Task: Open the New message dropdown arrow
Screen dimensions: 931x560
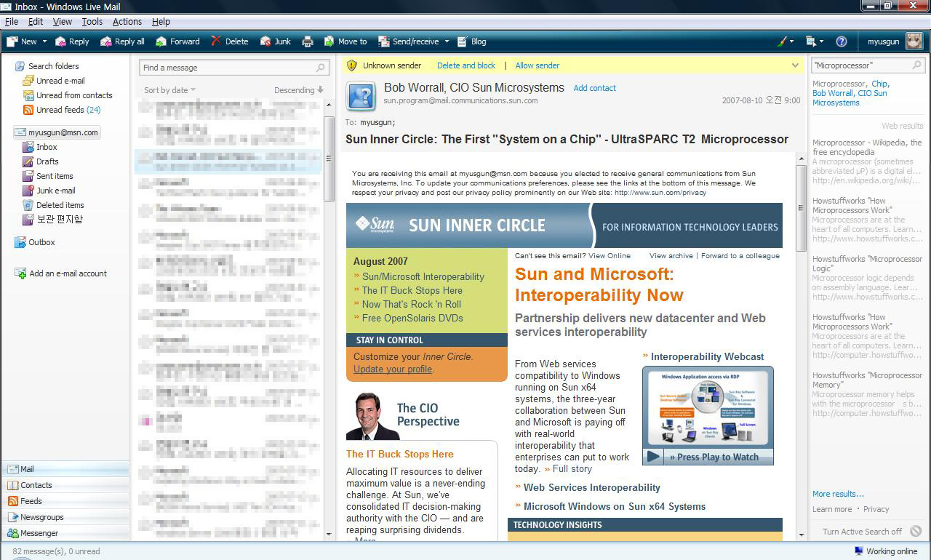Action: tap(44, 41)
